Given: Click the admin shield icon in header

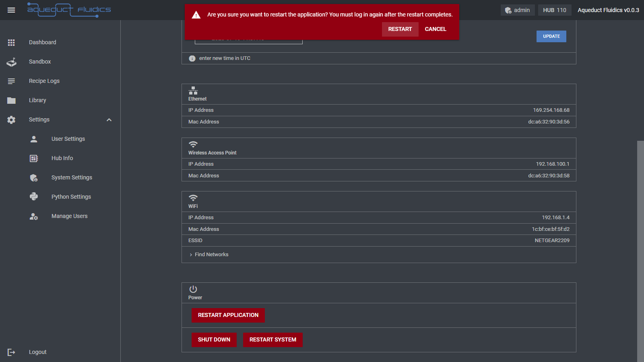Looking at the screenshot, I should tap(508, 10).
